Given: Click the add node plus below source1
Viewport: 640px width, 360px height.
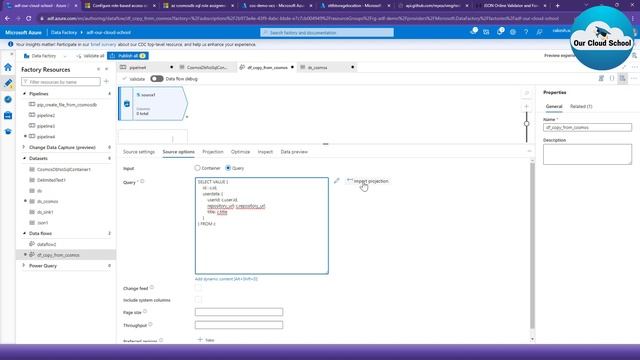Looking at the screenshot, I should 187,117.
